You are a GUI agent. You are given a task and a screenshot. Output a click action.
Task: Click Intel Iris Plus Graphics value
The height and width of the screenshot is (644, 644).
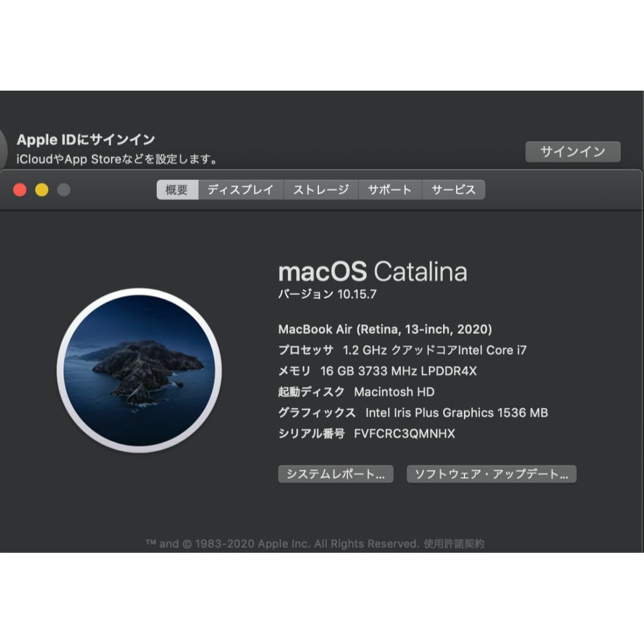[x=457, y=413]
